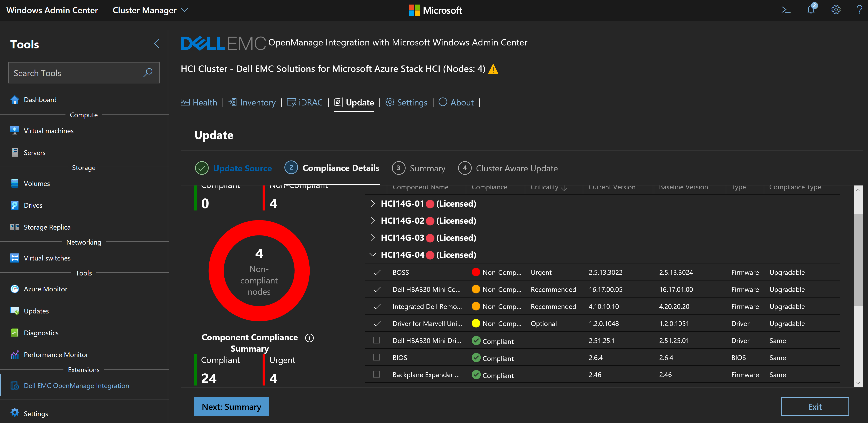Viewport: 868px width, 423px height.
Task: Uncheck the Integrated Dell Remo... row
Action: (377, 307)
